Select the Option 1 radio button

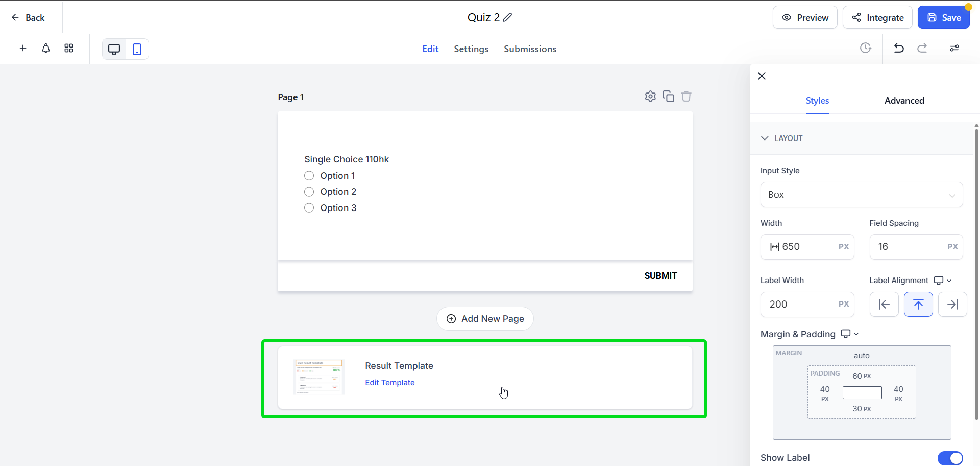[309, 176]
